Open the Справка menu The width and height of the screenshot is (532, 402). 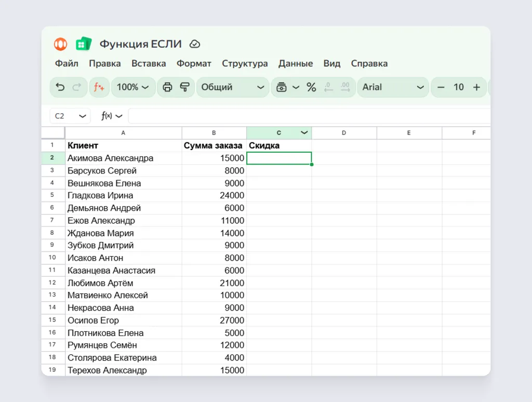coord(369,63)
